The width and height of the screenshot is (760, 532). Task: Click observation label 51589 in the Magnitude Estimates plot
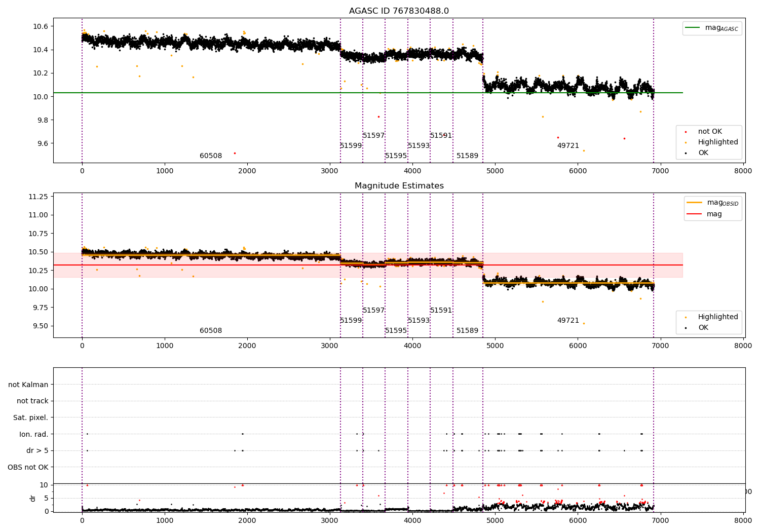[x=468, y=331]
